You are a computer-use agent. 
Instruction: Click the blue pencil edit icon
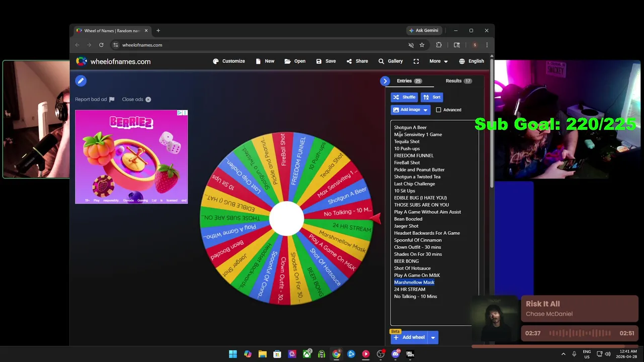(x=80, y=80)
